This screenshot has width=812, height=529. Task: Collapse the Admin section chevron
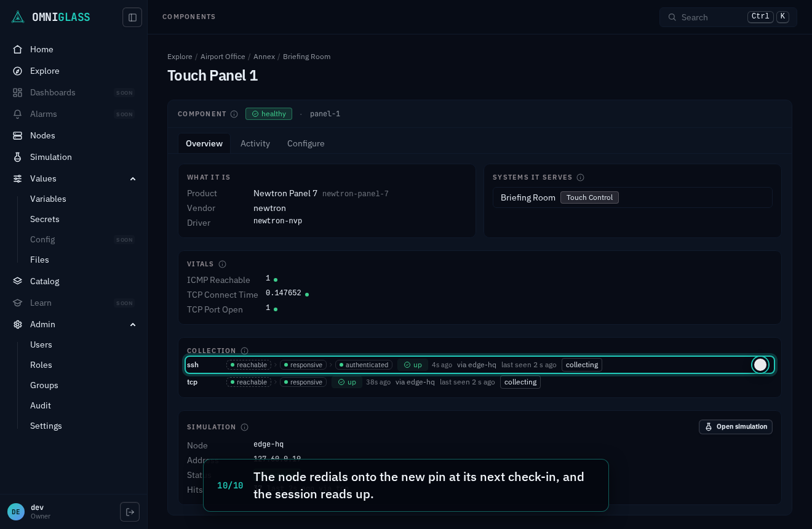coord(132,324)
